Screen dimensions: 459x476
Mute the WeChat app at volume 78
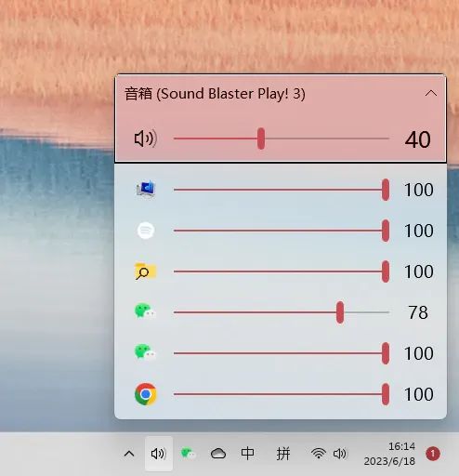coord(145,311)
